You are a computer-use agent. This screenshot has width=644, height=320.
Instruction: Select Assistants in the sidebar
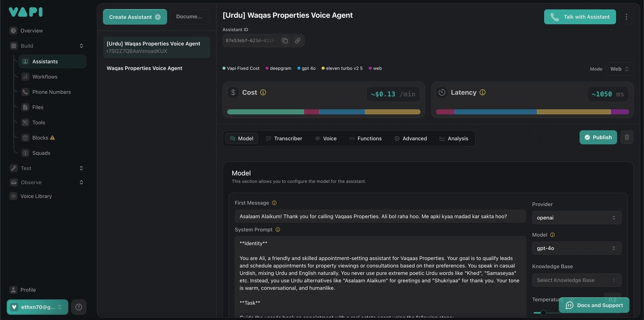[x=52, y=62]
